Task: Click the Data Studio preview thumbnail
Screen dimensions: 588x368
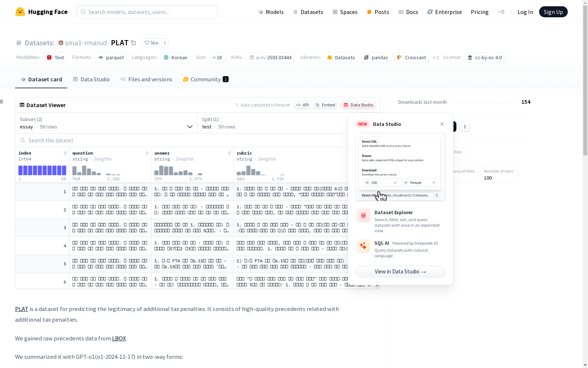Action: click(401, 167)
